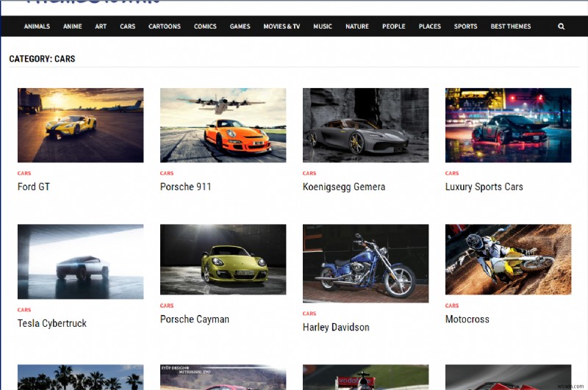Go to the Anime category
Image resolution: width=588 pixels, height=390 pixels.
point(72,26)
